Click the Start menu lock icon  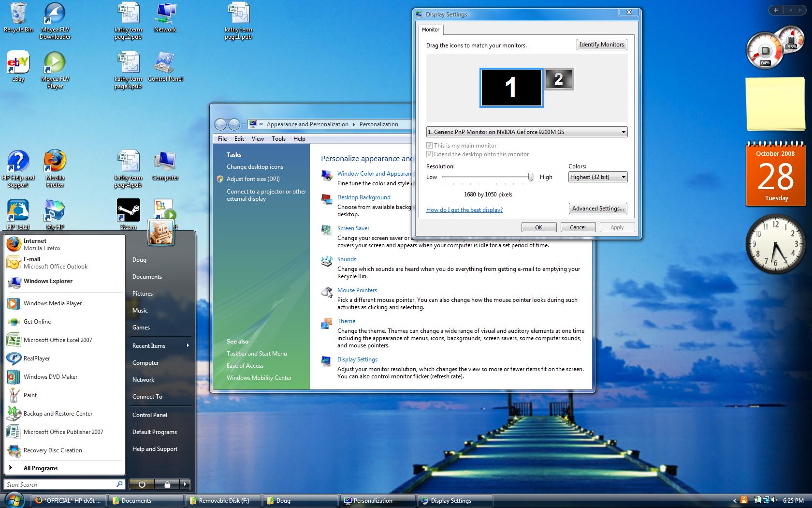pos(167,484)
